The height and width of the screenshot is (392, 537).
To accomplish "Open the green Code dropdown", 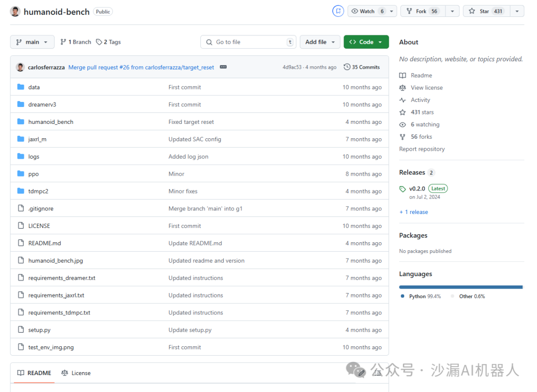I will pos(366,42).
